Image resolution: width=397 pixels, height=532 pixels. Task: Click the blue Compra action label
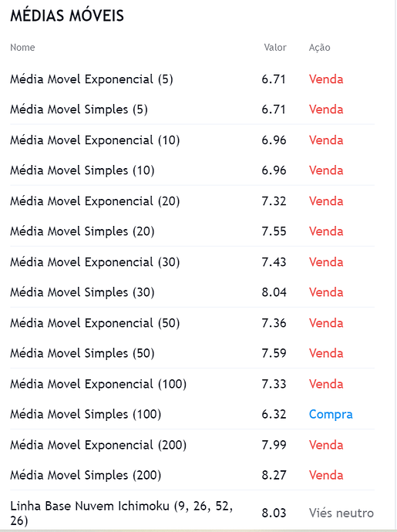(x=331, y=415)
